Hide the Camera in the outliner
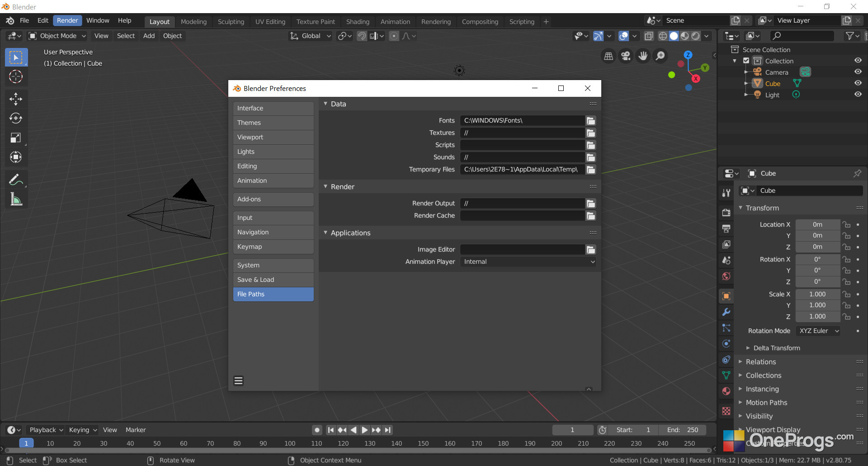Screen dimensions: 868x466 point(858,72)
